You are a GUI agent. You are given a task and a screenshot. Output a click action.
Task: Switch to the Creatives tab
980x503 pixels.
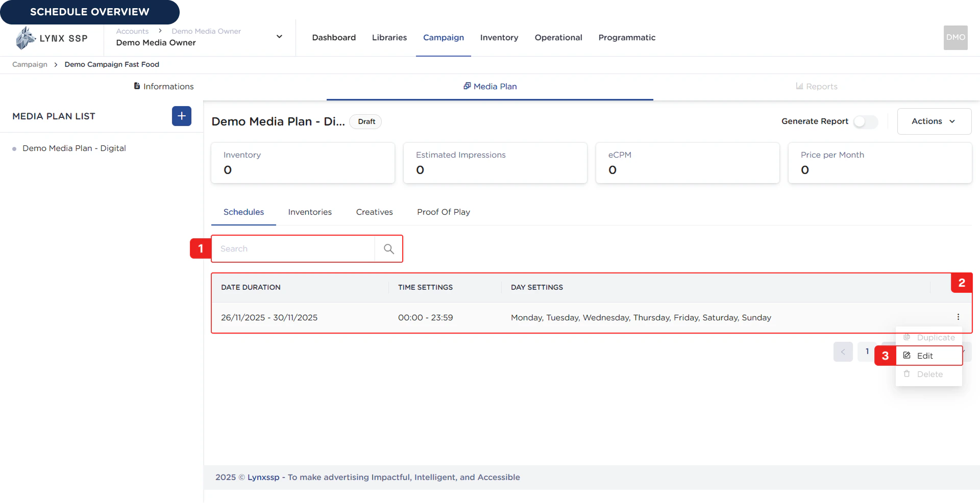click(x=374, y=212)
